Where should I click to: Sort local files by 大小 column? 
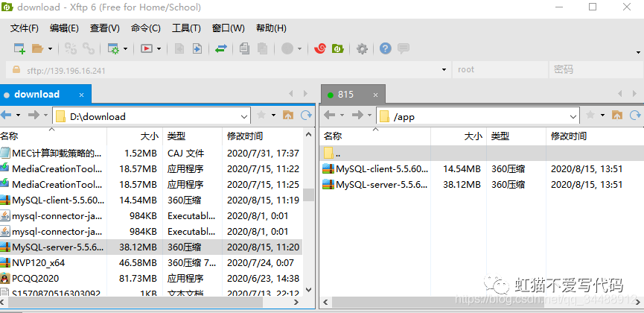135,136
